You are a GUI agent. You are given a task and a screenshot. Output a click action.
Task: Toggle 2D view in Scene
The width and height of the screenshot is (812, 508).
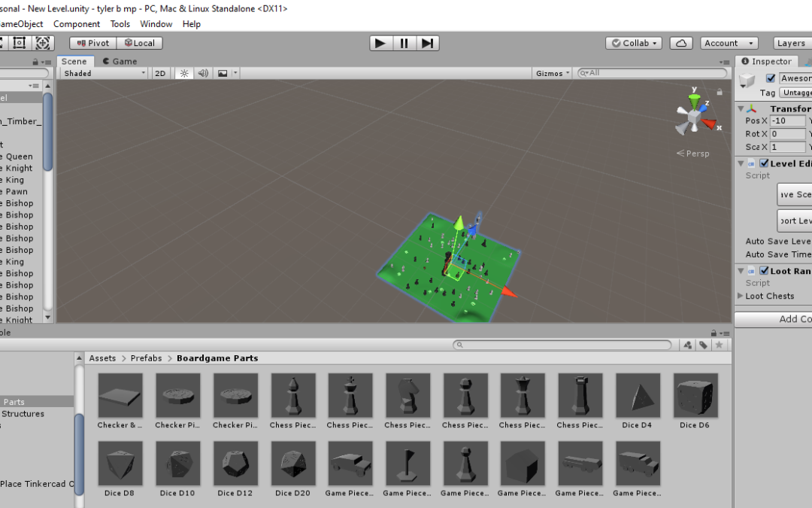click(x=161, y=73)
